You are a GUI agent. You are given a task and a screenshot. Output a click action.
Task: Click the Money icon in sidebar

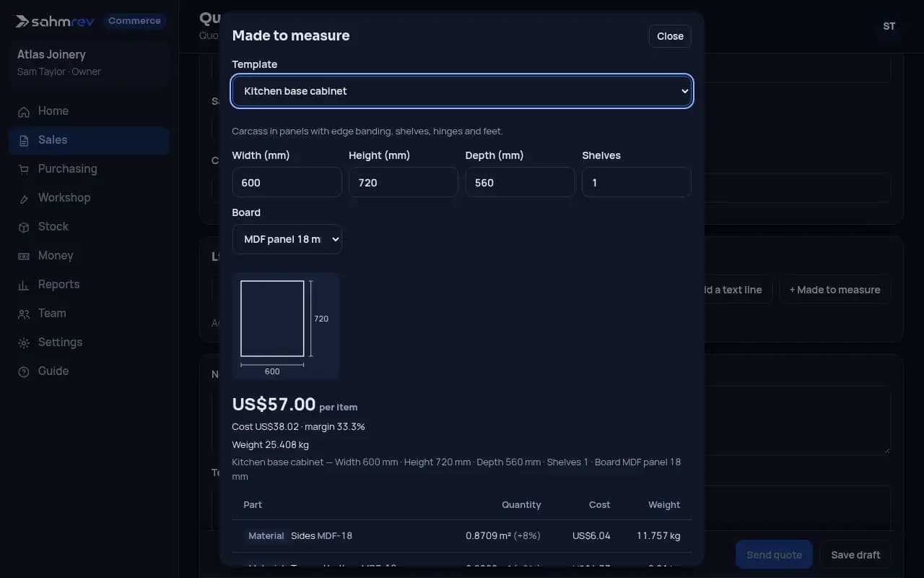click(24, 256)
